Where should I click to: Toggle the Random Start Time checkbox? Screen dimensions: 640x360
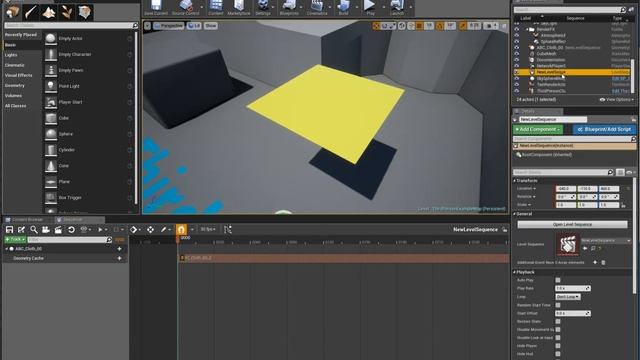click(558, 305)
